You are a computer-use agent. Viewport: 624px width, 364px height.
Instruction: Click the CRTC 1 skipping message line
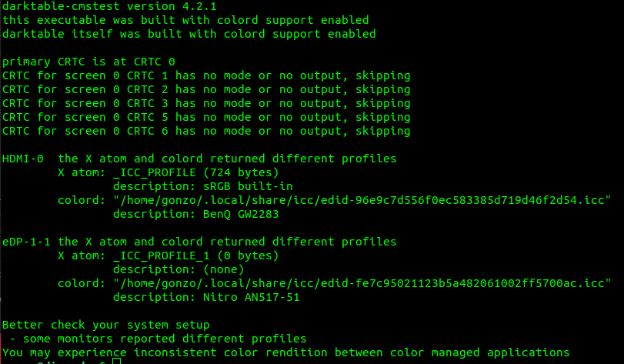click(x=206, y=75)
